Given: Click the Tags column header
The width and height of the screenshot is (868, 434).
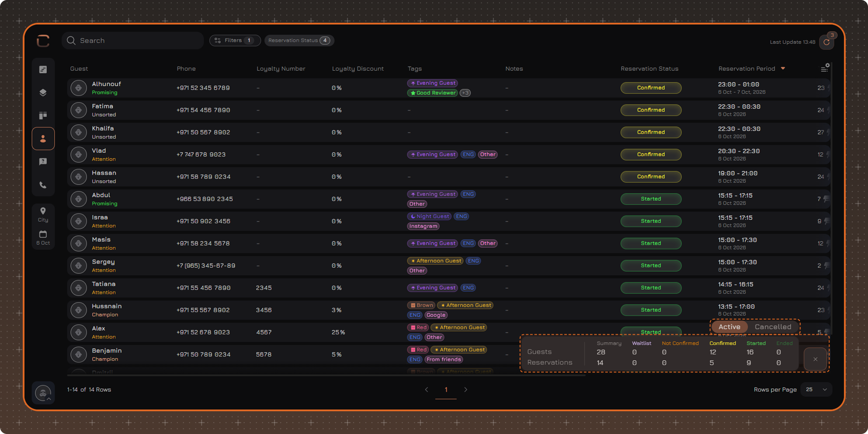Looking at the screenshot, I should pyautogui.click(x=414, y=69).
